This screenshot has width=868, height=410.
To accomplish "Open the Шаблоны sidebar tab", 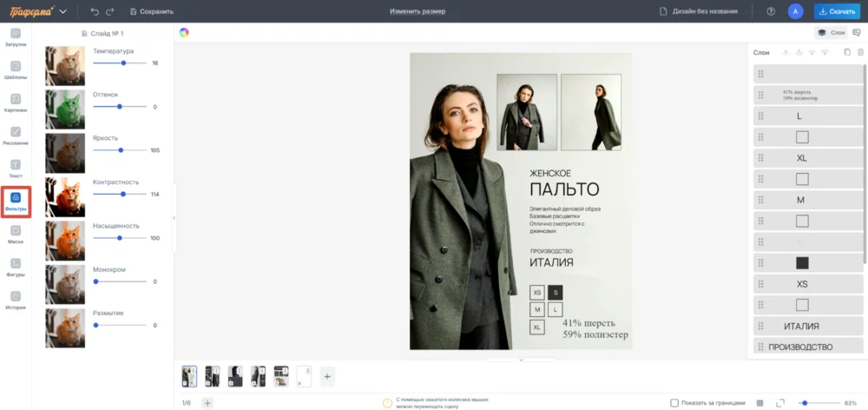I will pos(16,70).
